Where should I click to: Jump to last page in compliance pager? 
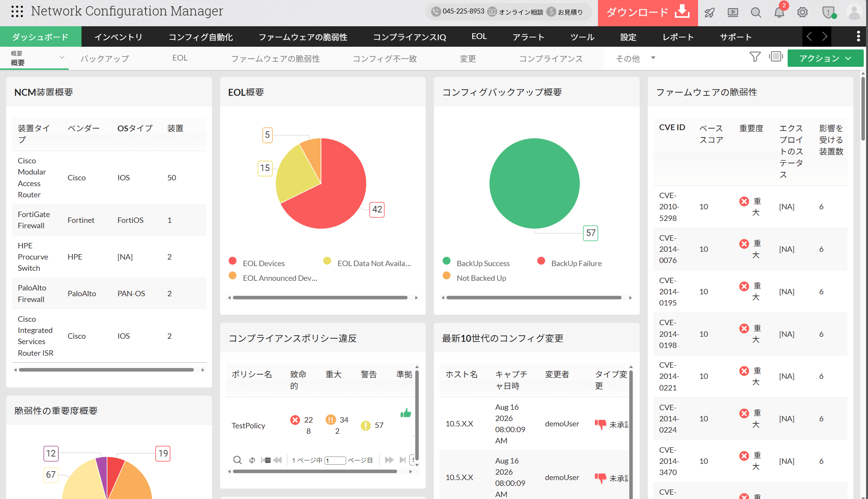[x=403, y=460]
